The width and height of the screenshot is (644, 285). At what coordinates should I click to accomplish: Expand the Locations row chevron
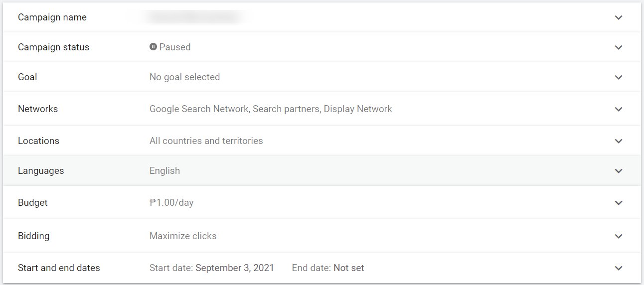(619, 141)
